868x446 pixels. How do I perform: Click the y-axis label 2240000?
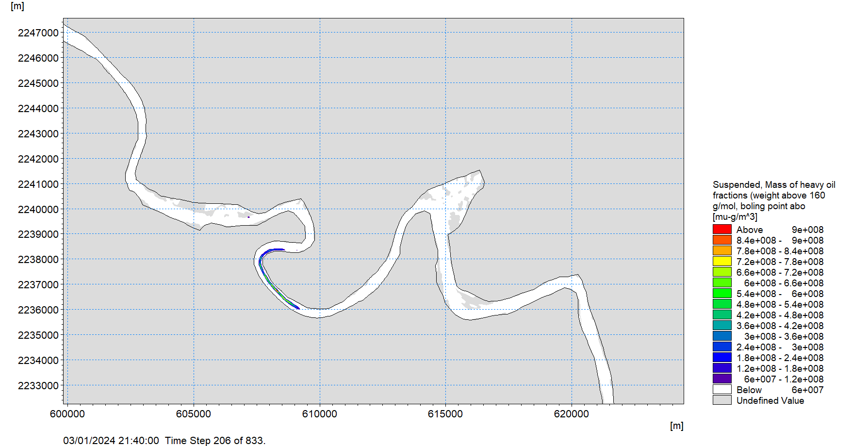tap(38, 209)
